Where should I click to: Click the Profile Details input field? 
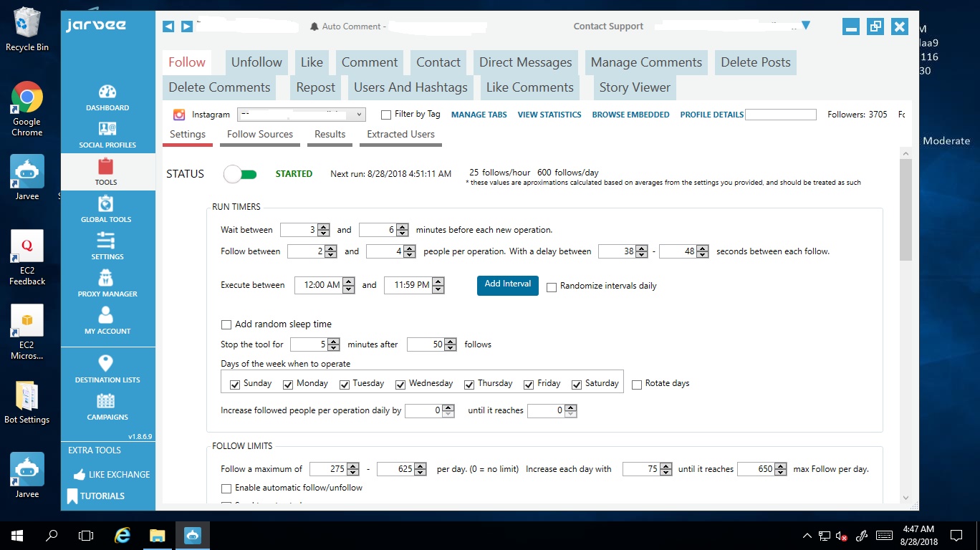(781, 115)
